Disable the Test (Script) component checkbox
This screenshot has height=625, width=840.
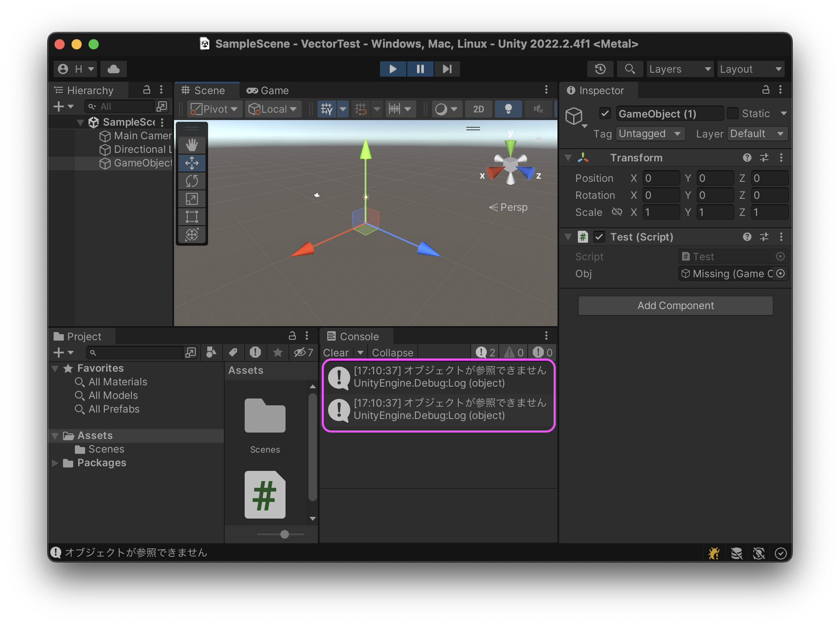(599, 237)
